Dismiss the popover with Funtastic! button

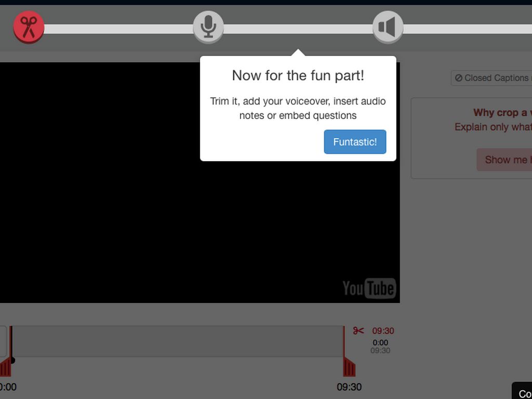[x=355, y=142]
